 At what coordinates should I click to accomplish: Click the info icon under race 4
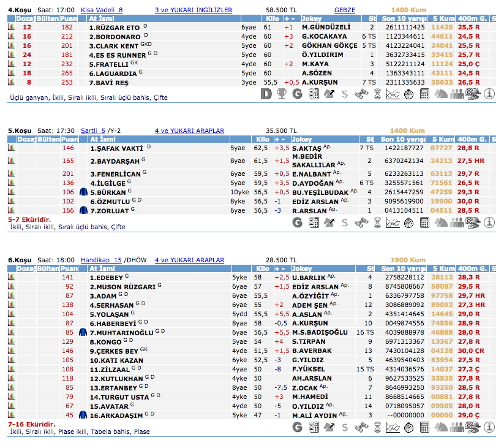click(489, 94)
